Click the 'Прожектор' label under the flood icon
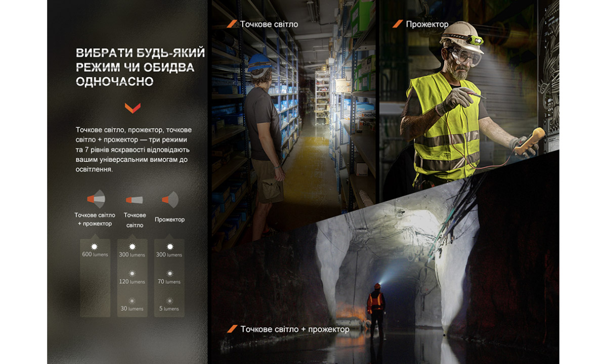 point(169,219)
